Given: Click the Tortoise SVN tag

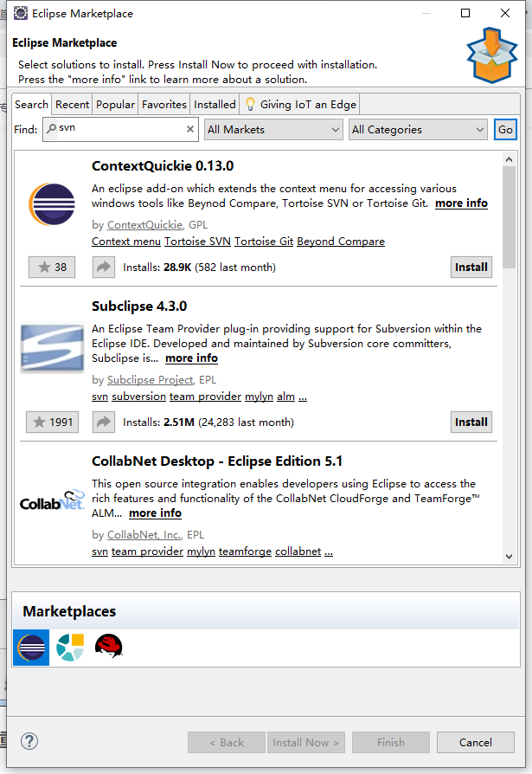Looking at the screenshot, I should point(198,242).
